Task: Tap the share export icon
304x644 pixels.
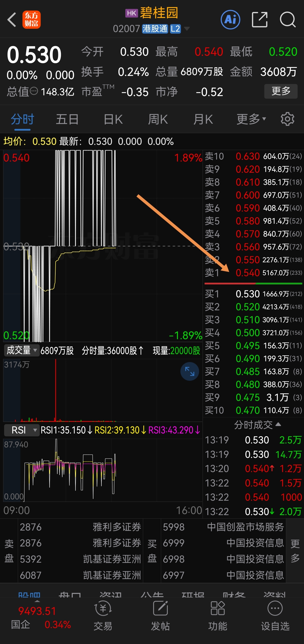Action: tap(259, 19)
